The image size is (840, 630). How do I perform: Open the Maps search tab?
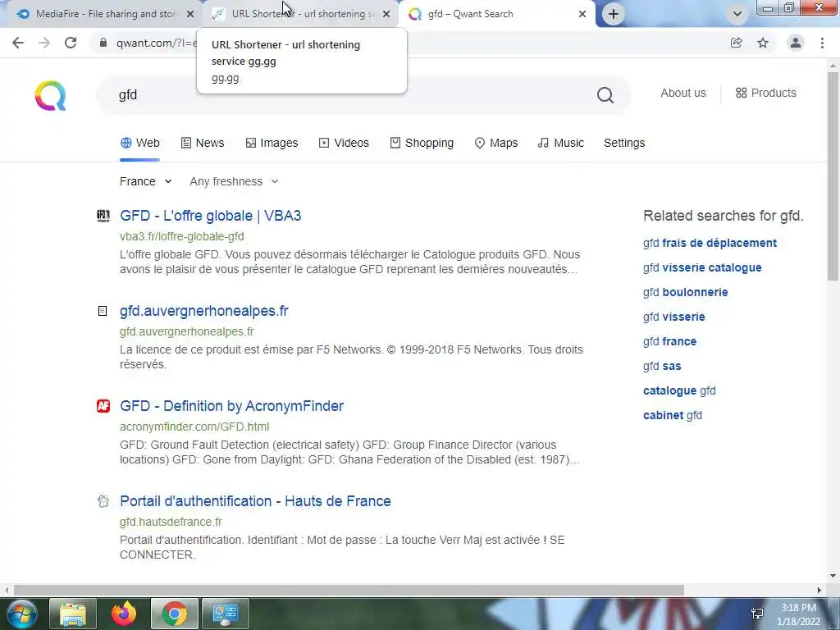(496, 143)
